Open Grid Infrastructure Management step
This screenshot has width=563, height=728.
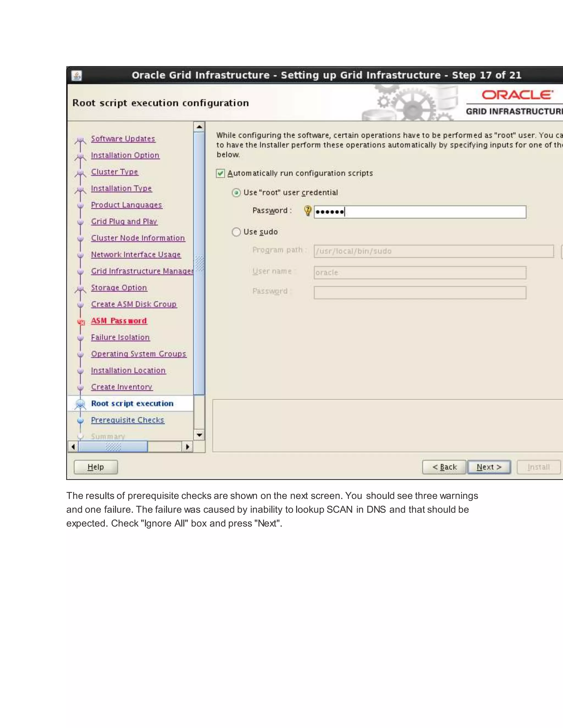(x=142, y=271)
